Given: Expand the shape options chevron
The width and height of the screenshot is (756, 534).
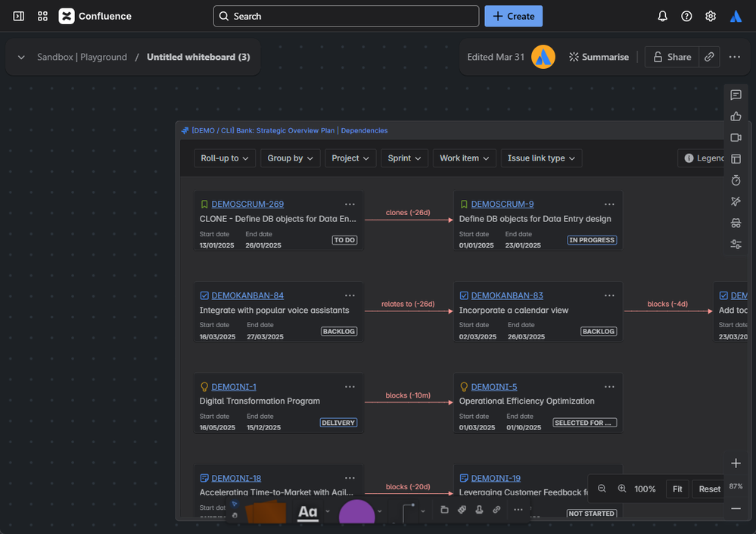Looking at the screenshot, I should tap(379, 511).
